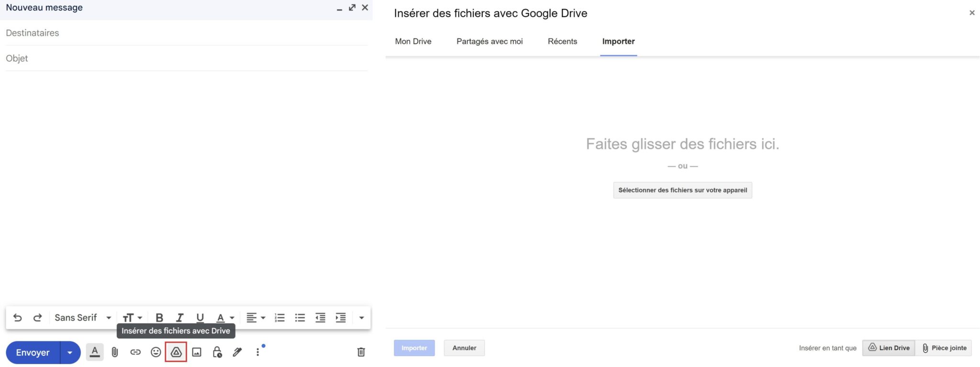Image resolution: width=980 pixels, height=367 pixels.
Task: Expand the send options arrow next to Envoyer
Action: click(70, 353)
